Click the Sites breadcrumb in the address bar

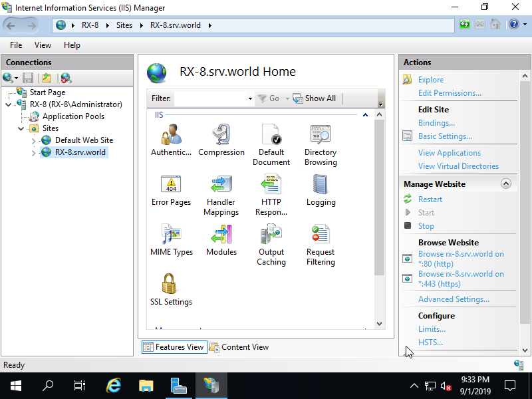[124, 24]
